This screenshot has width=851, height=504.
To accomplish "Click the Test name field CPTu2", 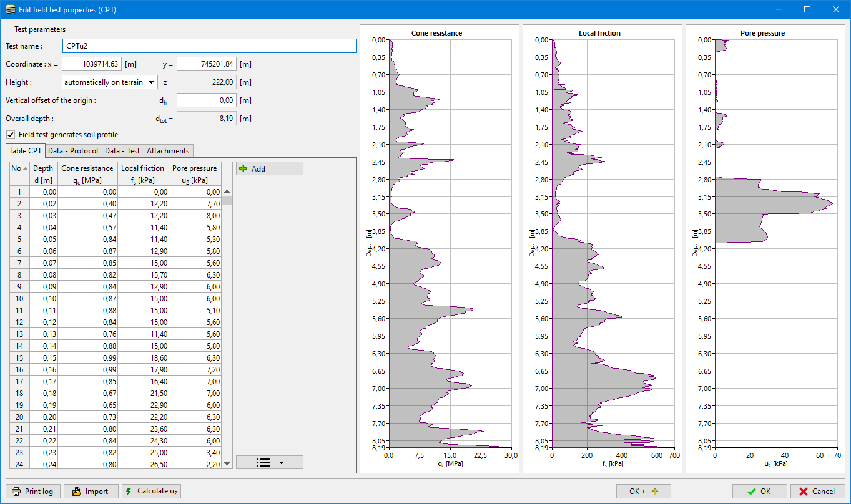I will coord(209,46).
